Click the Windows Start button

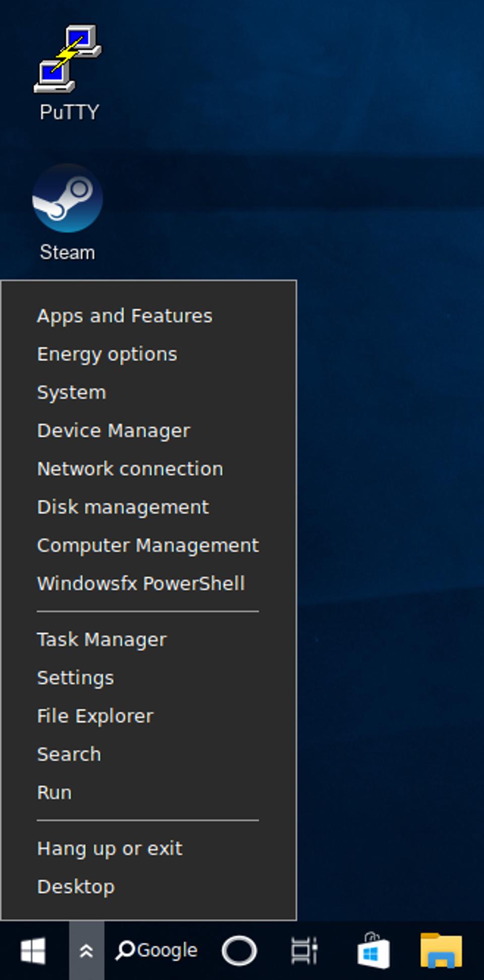click(x=33, y=950)
